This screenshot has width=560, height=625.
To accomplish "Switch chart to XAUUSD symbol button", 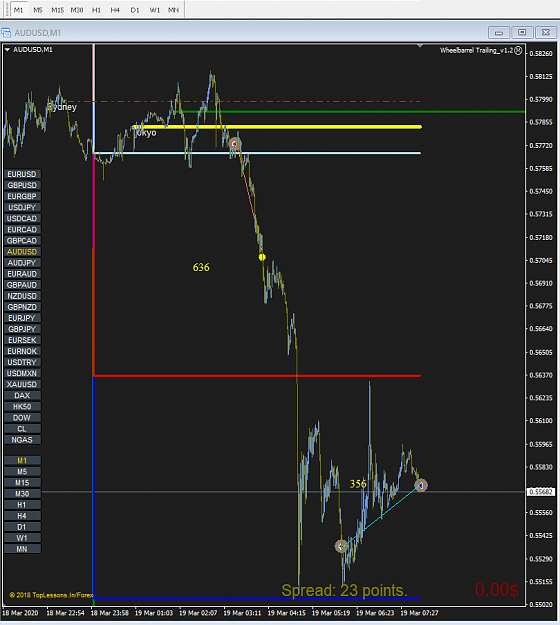I will 22,385.
